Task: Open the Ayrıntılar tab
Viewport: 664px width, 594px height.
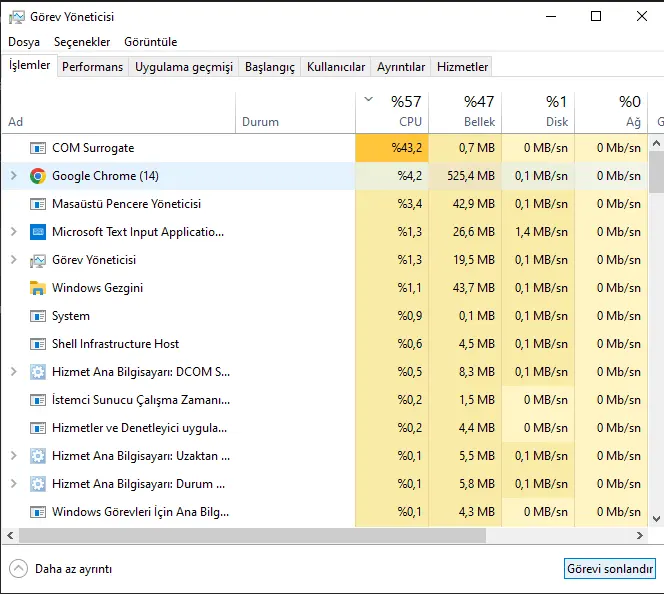Action: tap(401, 67)
